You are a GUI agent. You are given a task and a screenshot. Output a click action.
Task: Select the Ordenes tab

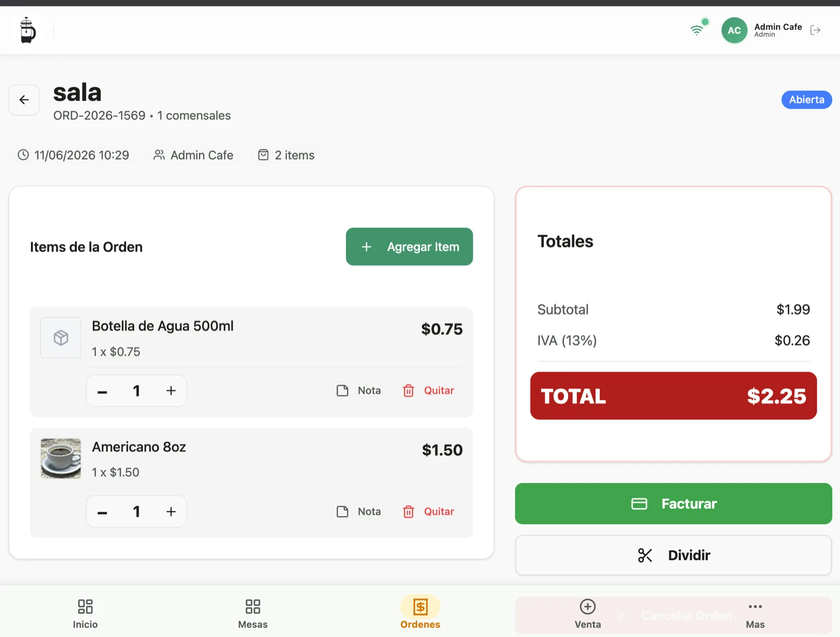(420, 614)
